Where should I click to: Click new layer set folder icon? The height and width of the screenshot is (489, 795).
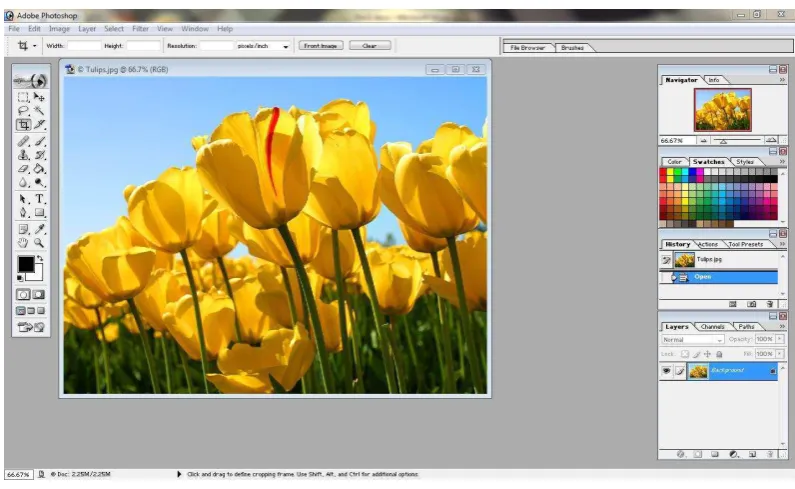pyautogui.click(x=715, y=454)
